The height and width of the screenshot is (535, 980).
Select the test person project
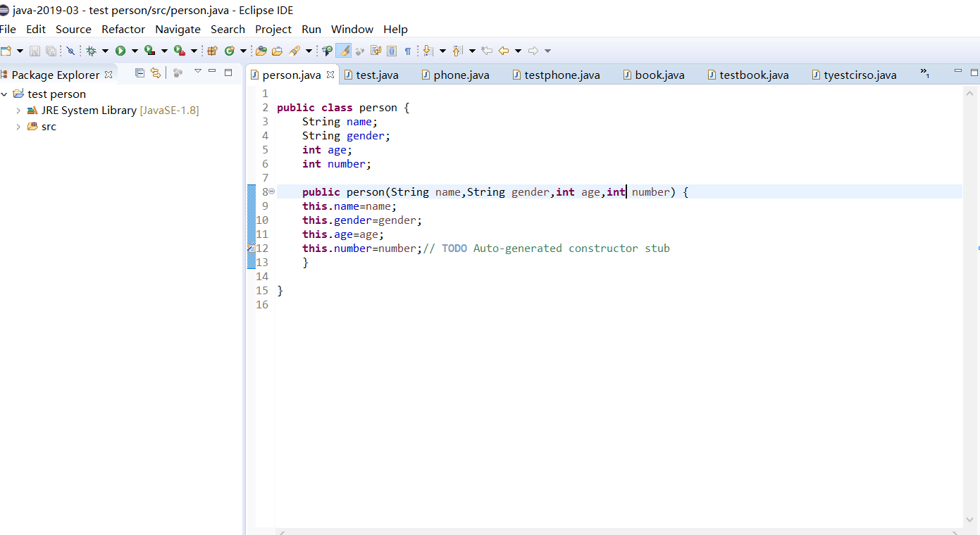click(x=56, y=94)
